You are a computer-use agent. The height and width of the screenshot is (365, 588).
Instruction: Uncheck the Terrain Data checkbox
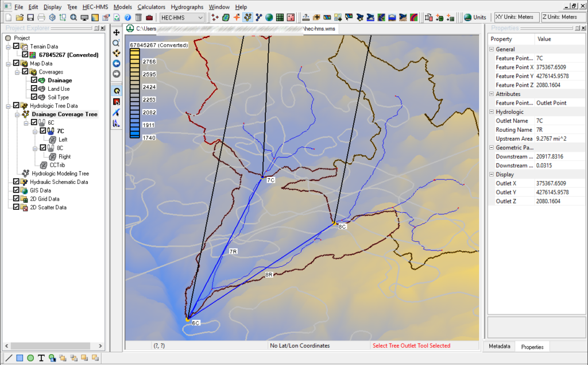click(16, 46)
